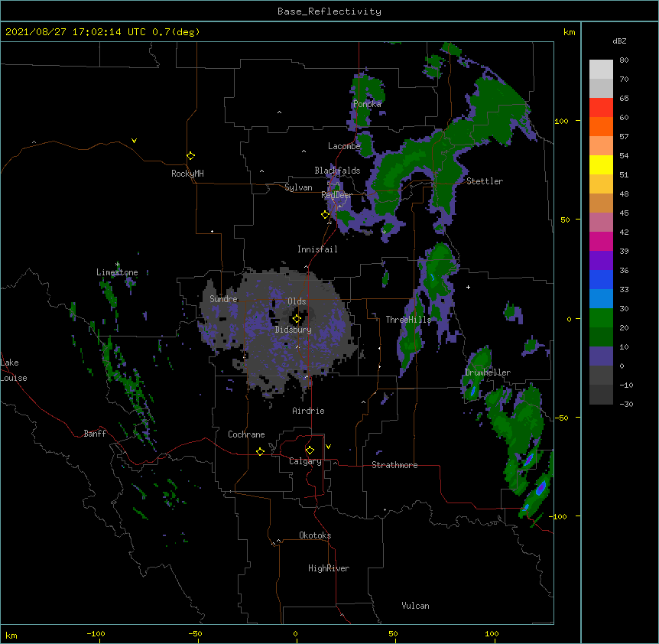
Task: Click the Blackfalds city label
Action: (337, 171)
